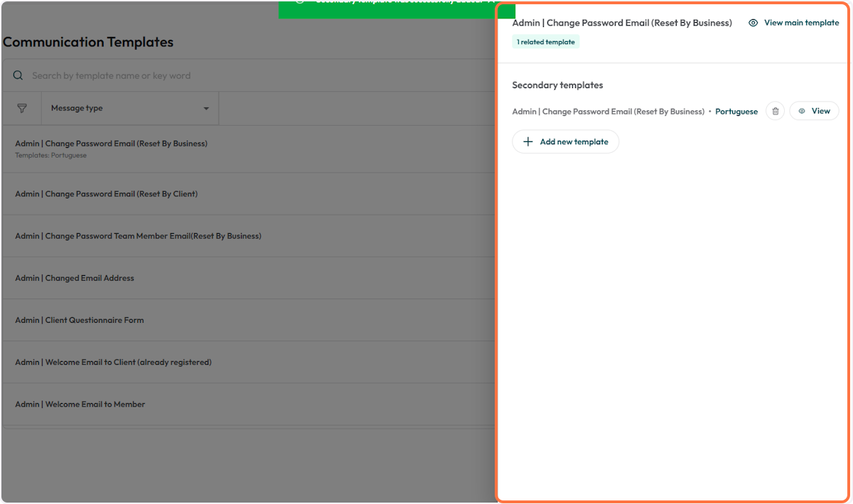This screenshot has height=504, width=853.
Task: Click the magnifier search icon
Action: click(18, 75)
